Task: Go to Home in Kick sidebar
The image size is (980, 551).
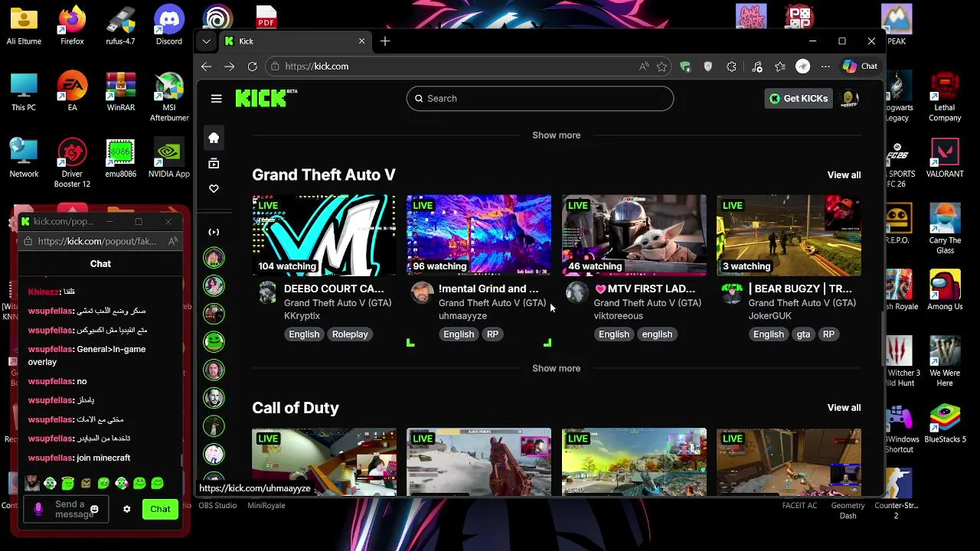Action: click(x=214, y=138)
